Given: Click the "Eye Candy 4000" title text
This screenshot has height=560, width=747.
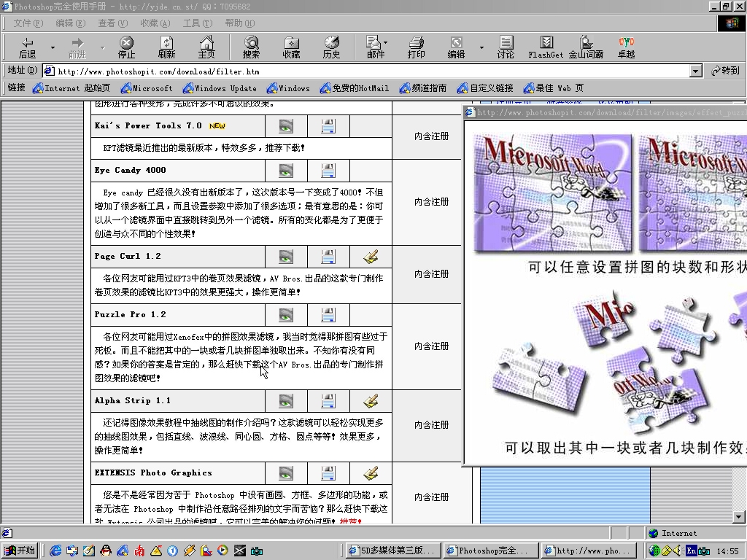Looking at the screenshot, I should pos(130,170).
